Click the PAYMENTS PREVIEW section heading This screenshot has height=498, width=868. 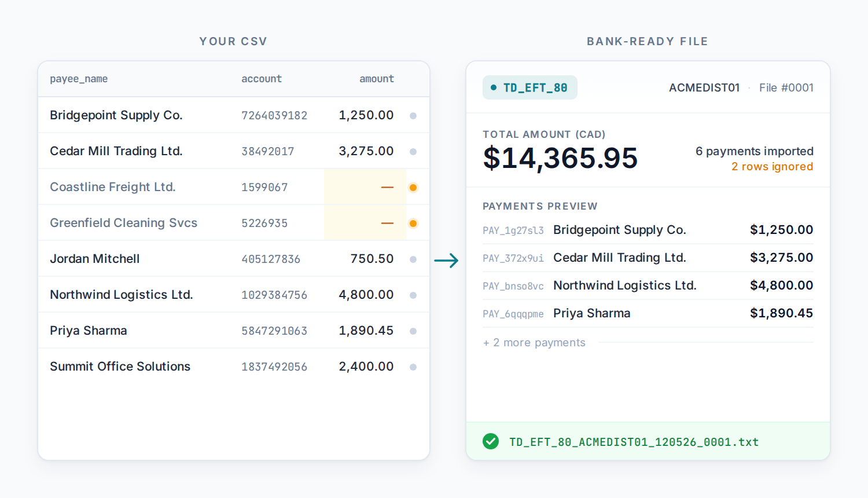(x=540, y=206)
